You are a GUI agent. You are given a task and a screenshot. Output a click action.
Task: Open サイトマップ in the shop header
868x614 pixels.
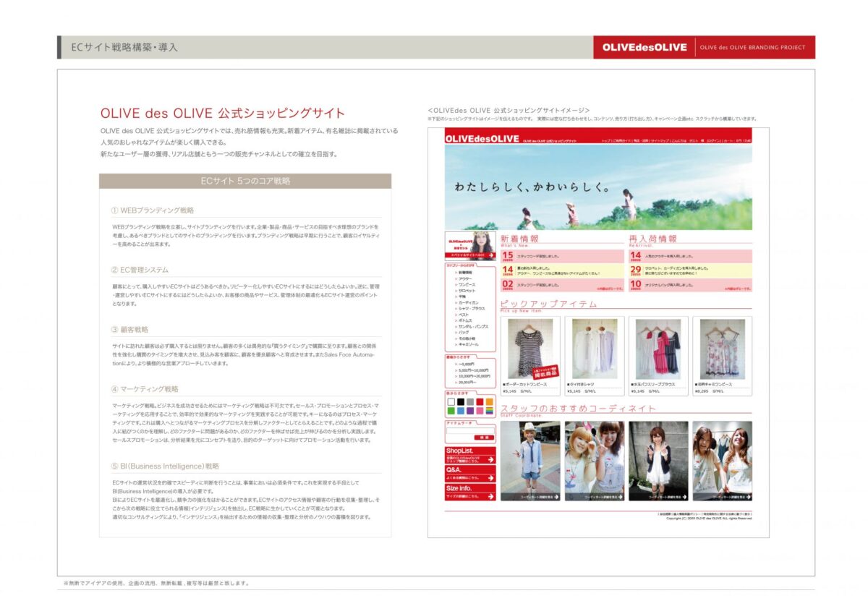[659, 140]
